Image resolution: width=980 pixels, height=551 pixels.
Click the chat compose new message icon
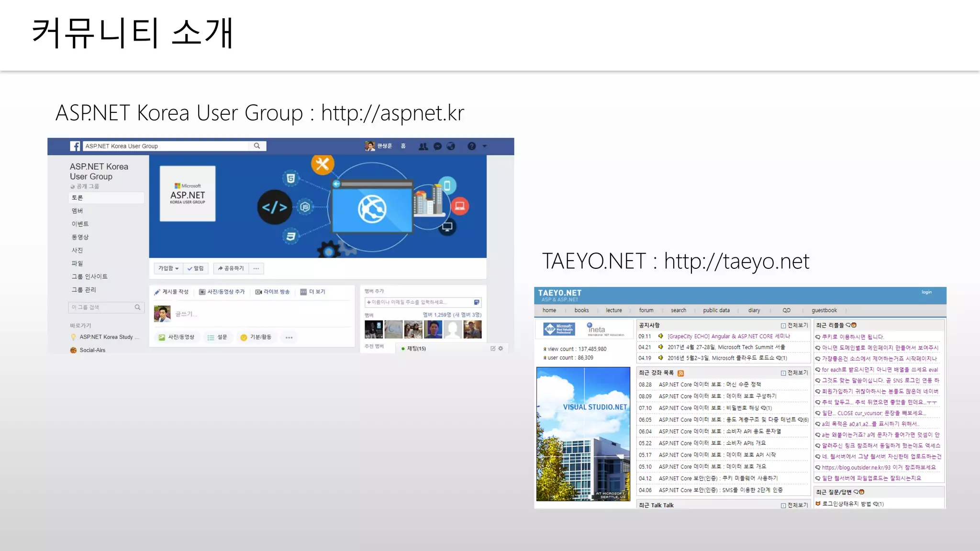pyautogui.click(x=493, y=349)
